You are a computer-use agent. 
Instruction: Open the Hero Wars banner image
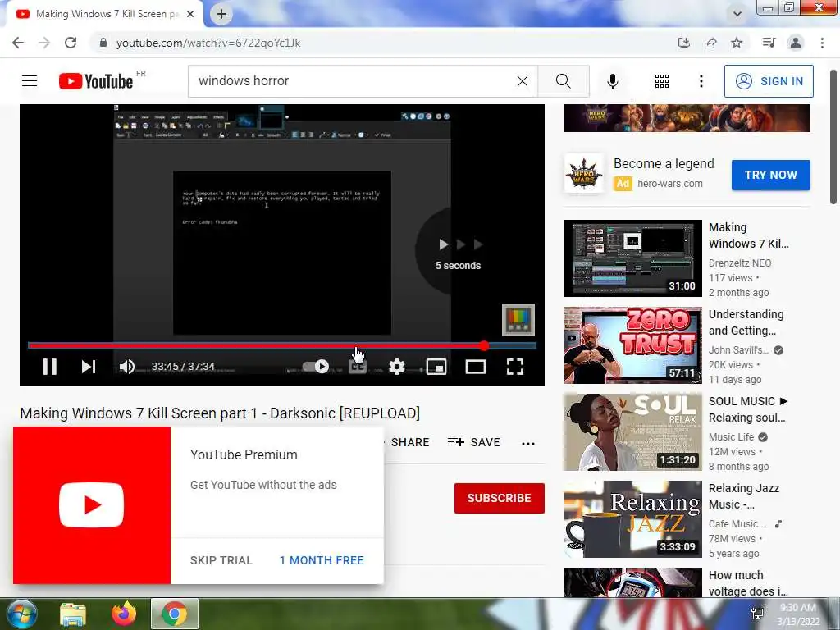tap(687, 118)
